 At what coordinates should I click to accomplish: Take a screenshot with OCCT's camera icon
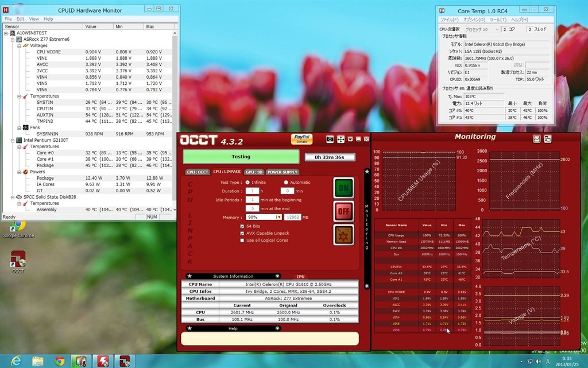click(x=330, y=140)
